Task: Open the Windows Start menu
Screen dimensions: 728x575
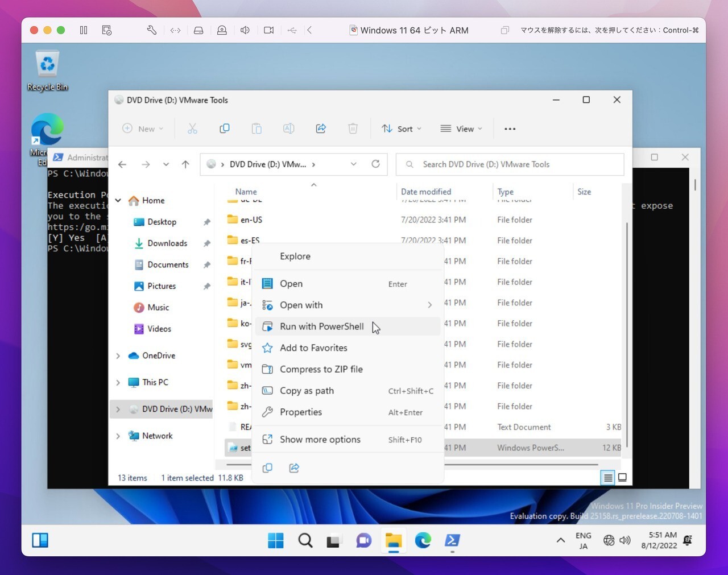Action: point(276,540)
